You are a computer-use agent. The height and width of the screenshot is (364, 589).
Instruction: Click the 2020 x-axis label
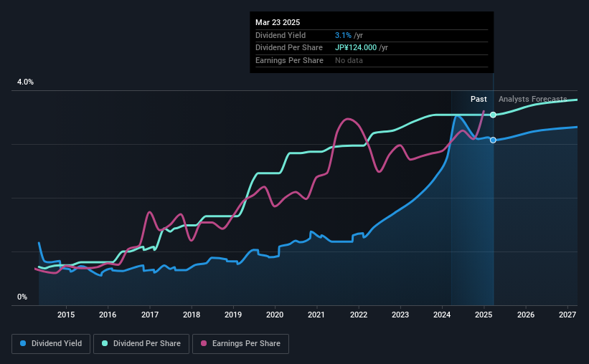coord(275,315)
